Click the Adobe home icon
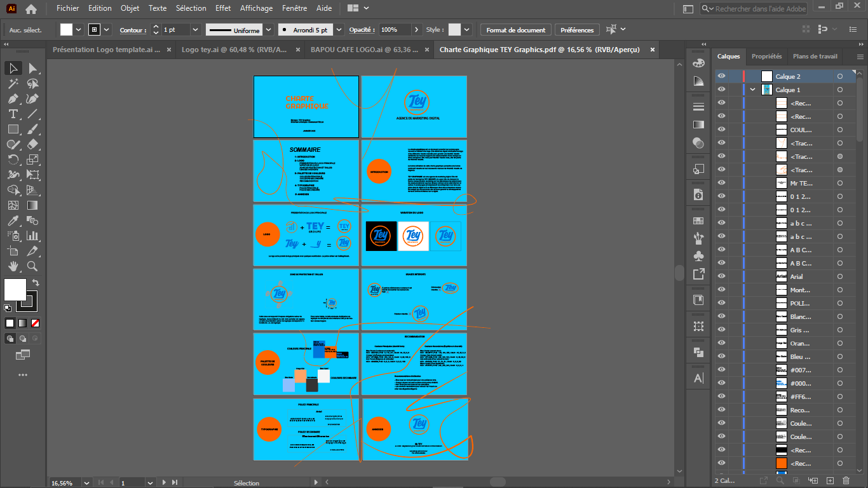The width and height of the screenshot is (868, 488). coord(31,9)
